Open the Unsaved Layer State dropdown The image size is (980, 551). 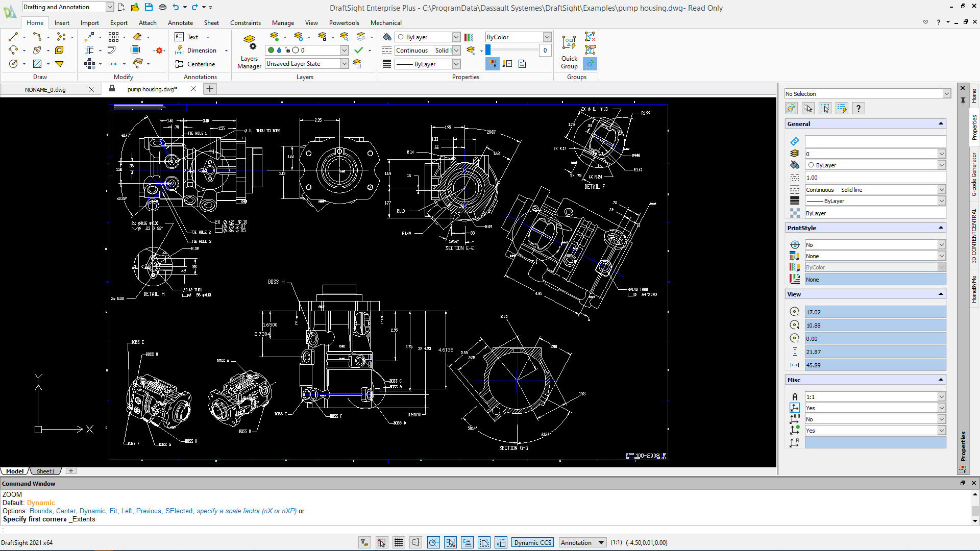[x=345, y=64]
